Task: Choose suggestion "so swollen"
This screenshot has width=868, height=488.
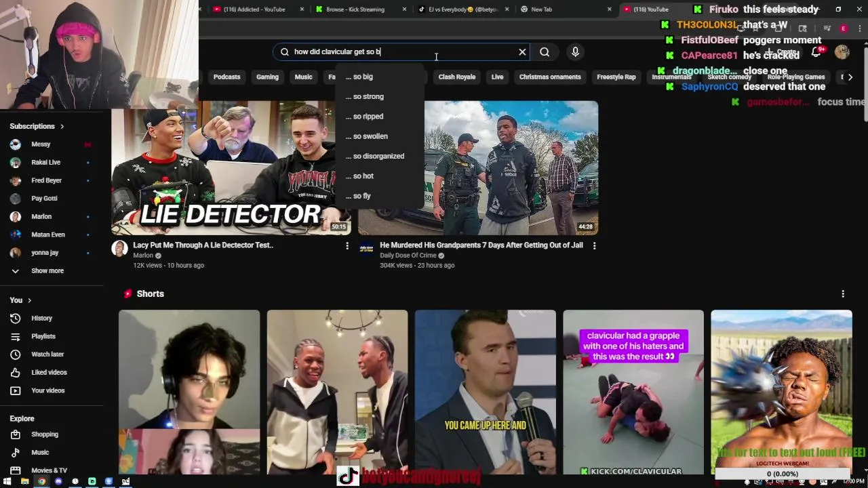Action: [x=367, y=136]
